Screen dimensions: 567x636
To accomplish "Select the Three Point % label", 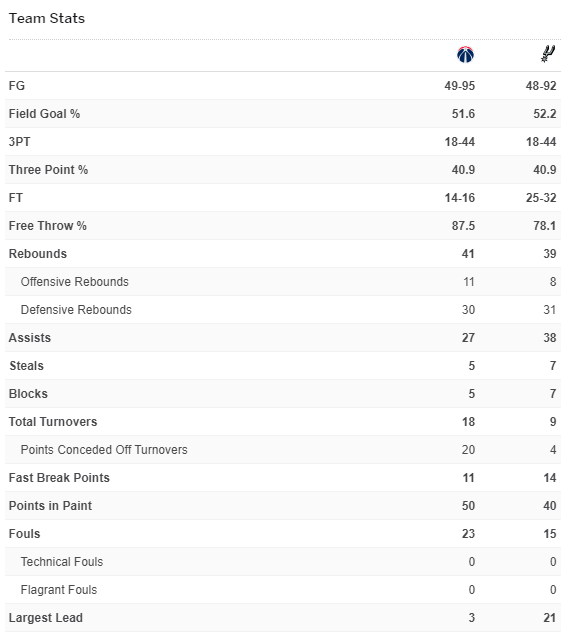I will pos(48,170).
